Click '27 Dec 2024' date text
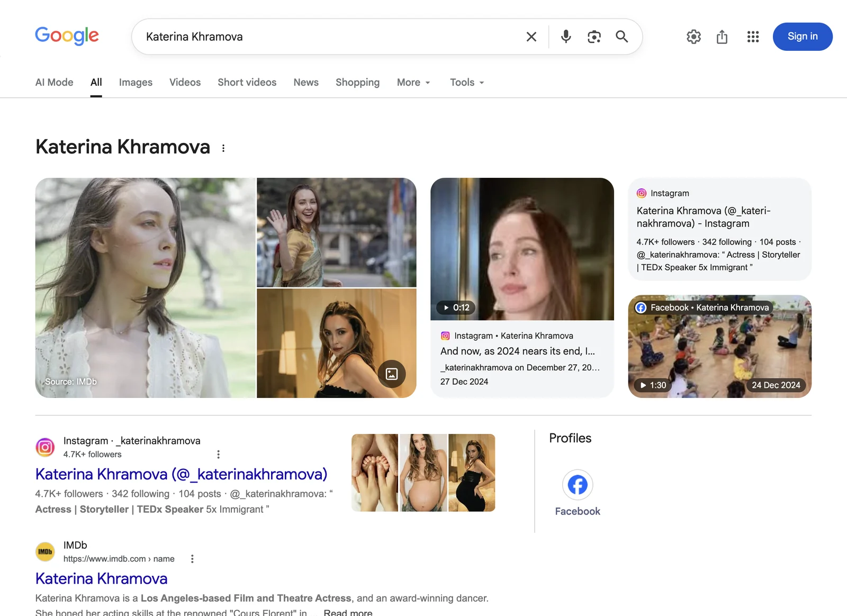Screen dimensions: 847x616 pos(464,382)
